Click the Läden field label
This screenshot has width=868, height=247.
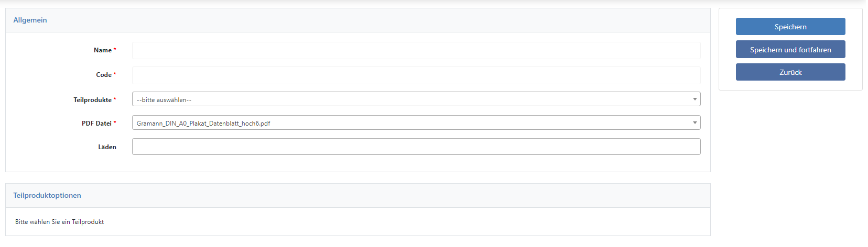coord(107,147)
